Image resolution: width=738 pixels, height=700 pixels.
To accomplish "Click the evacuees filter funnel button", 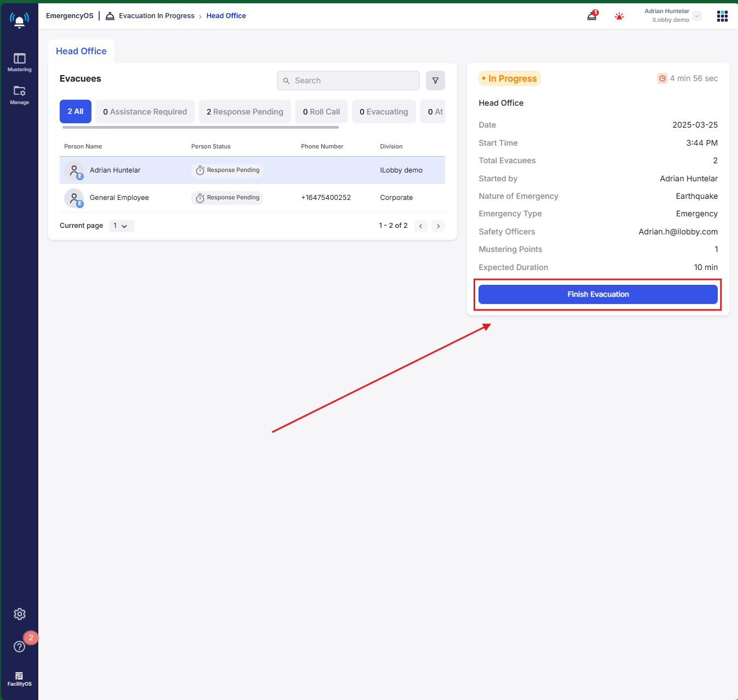I will point(435,81).
